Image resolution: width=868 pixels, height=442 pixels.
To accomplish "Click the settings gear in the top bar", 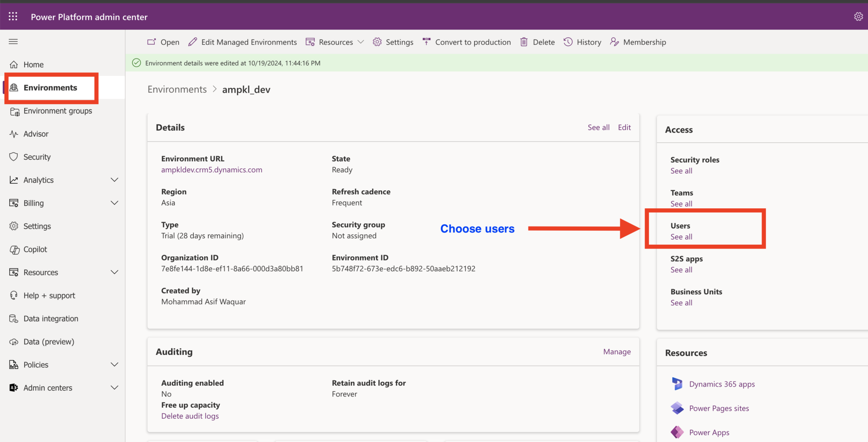I will [x=859, y=16].
